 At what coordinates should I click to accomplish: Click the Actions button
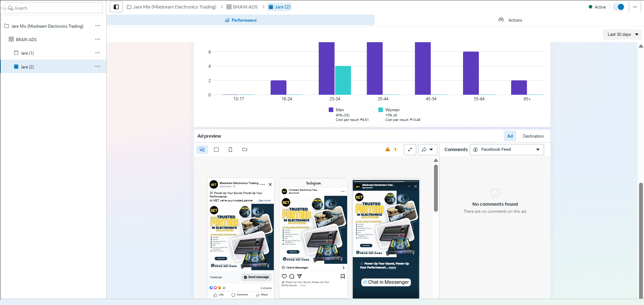point(510,20)
